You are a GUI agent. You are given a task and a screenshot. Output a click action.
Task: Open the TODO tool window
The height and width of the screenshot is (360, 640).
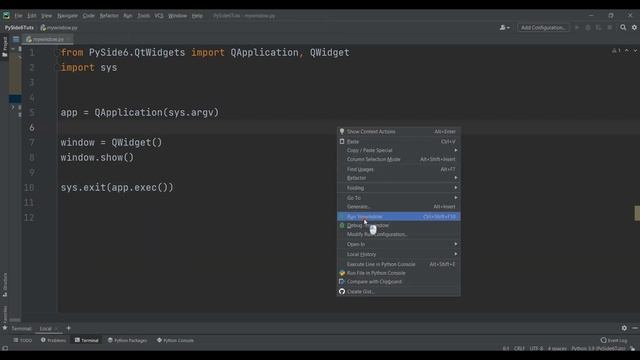[x=22, y=340]
